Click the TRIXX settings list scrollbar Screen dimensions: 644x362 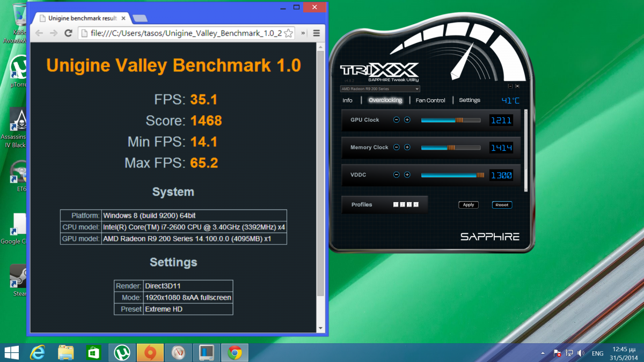(x=526, y=150)
